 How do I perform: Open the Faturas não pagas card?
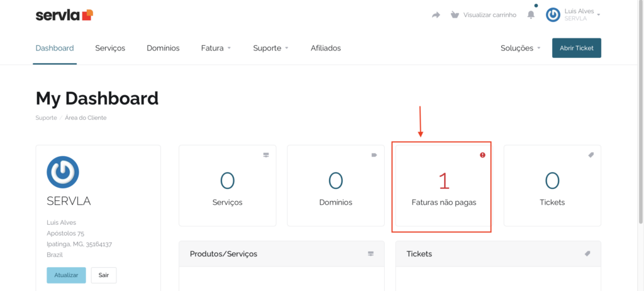tap(444, 186)
